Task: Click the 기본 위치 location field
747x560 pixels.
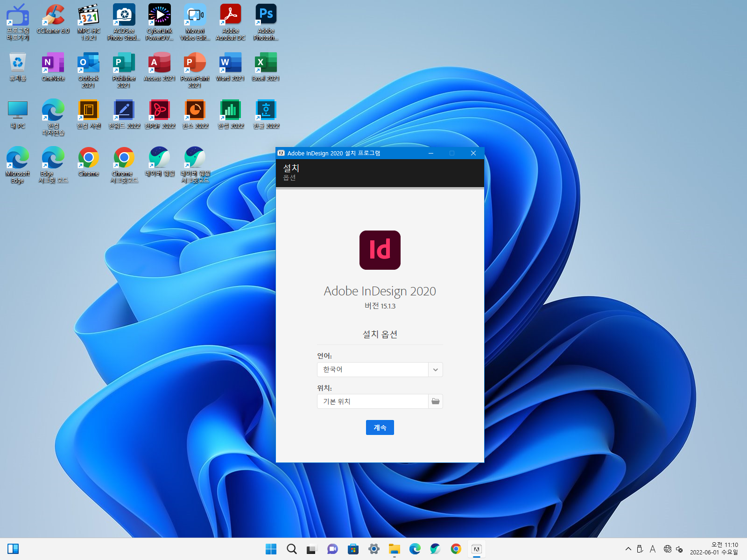Action: click(x=373, y=401)
